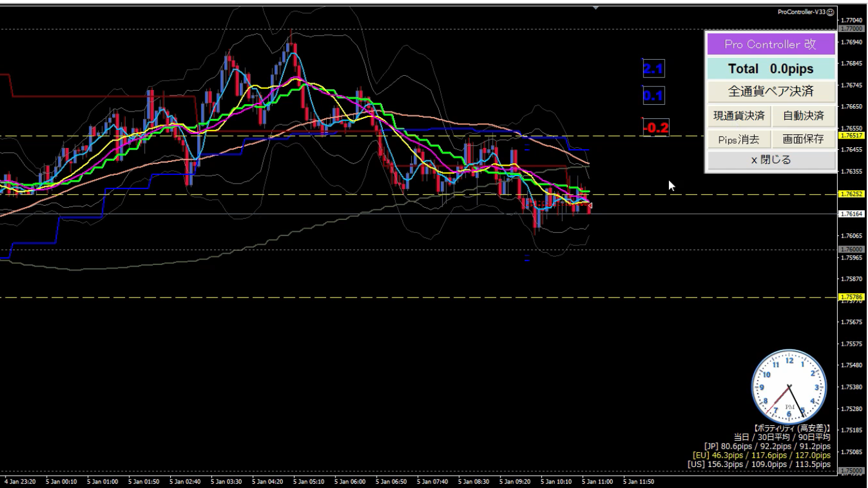This screenshot has width=868, height=488.
Task: Close current currency with 現通貨決済 button
Action: (x=739, y=115)
